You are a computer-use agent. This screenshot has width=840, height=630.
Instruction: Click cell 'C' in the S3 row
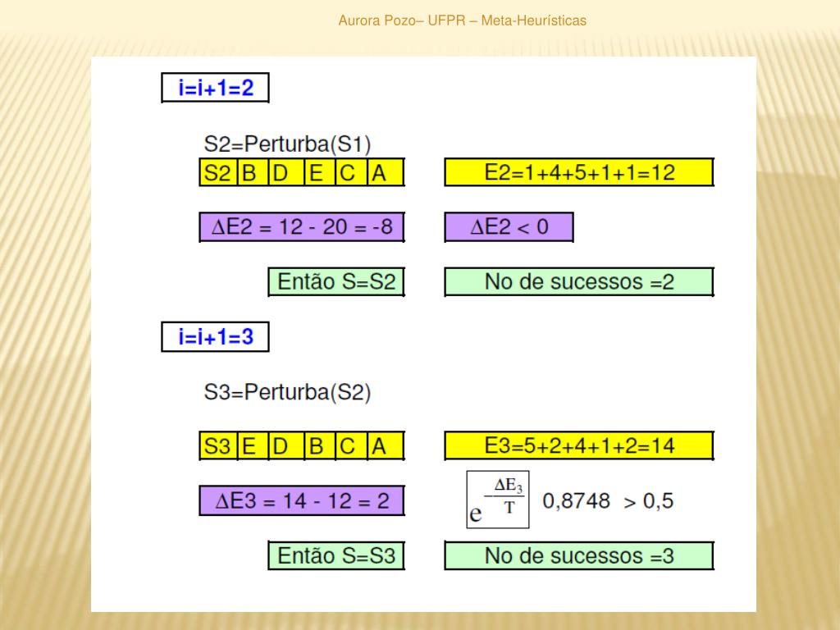pos(351,445)
